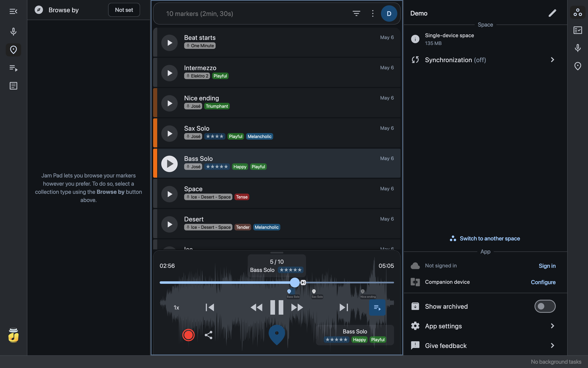Click the One Minute recording chip
The image size is (588, 368).
coord(200,46)
